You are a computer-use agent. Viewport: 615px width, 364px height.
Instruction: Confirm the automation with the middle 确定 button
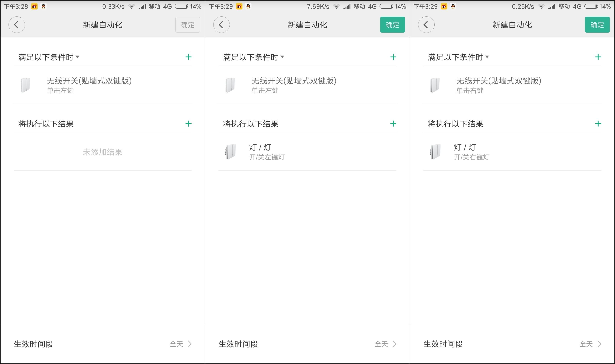point(392,25)
